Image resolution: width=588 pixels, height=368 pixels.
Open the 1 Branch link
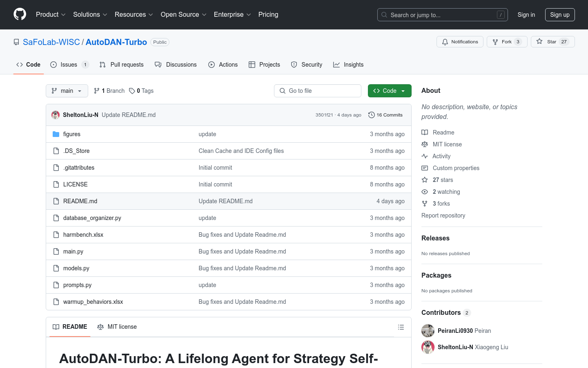[x=109, y=91]
